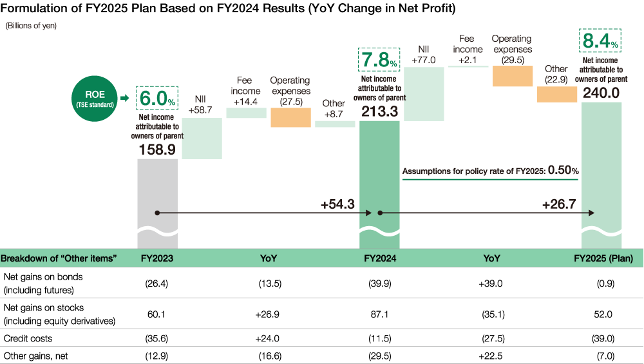Image resolution: width=644 pixels, height=364 pixels.
Task: Click the +26.7 year-over-year change label
Action: pyautogui.click(x=559, y=204)
